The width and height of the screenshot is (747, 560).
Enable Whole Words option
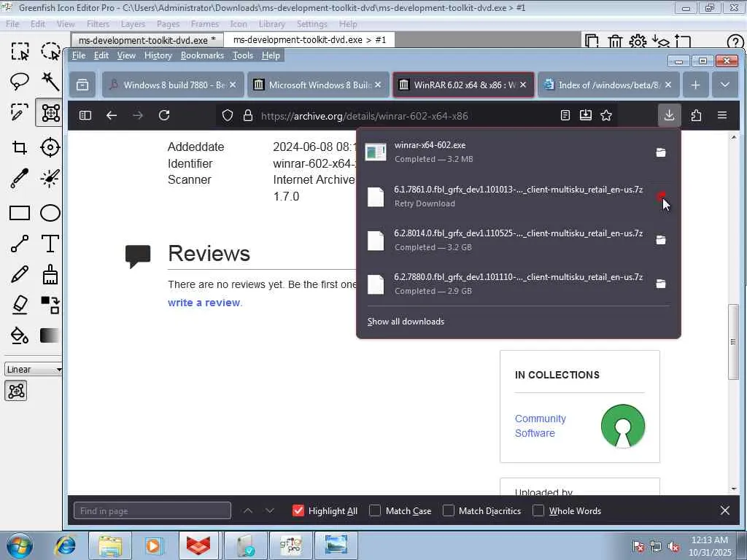pyautogui.click(x=538, y=510)
